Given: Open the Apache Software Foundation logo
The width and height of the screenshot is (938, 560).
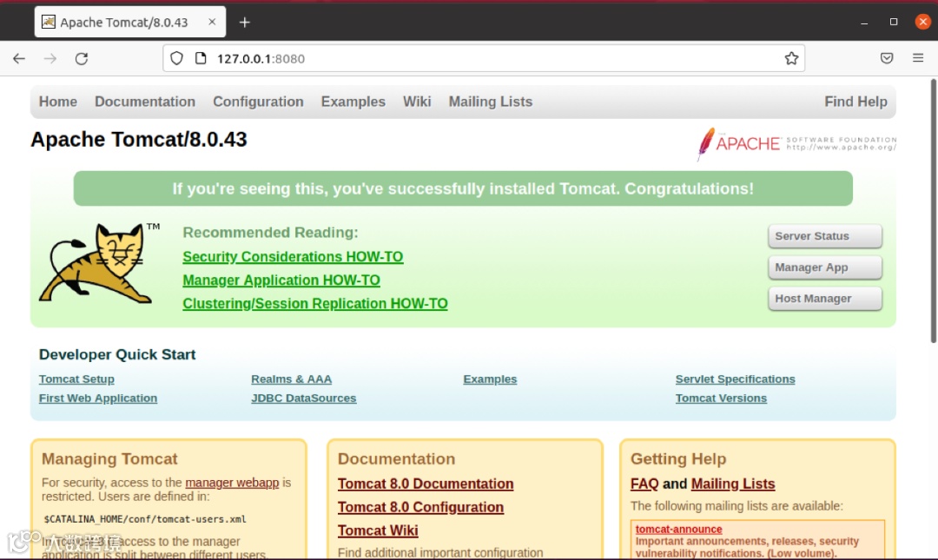Looking at the screenshot, I should [x=796, y=143].
